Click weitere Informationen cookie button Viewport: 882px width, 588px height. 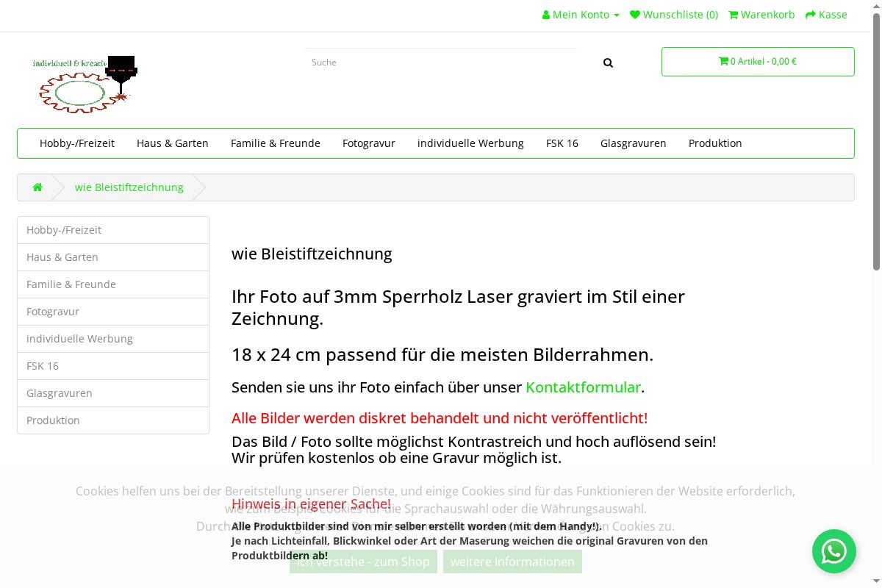[512, 562]
